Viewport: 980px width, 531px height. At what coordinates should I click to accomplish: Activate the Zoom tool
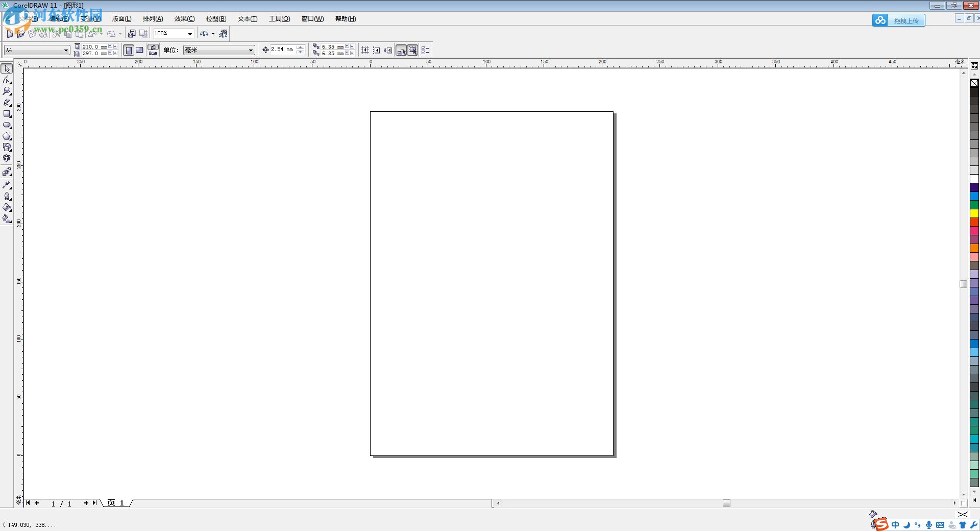pos(7,91)
